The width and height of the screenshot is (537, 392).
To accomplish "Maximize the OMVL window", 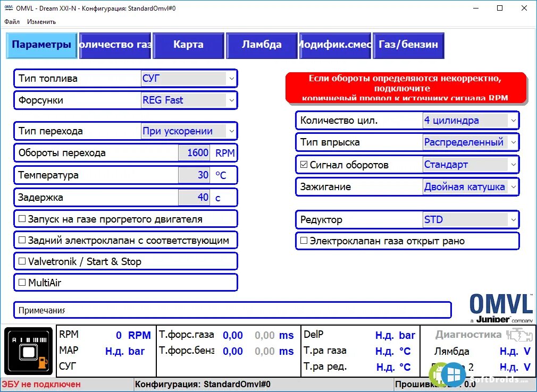I will (x=500, y=8).
